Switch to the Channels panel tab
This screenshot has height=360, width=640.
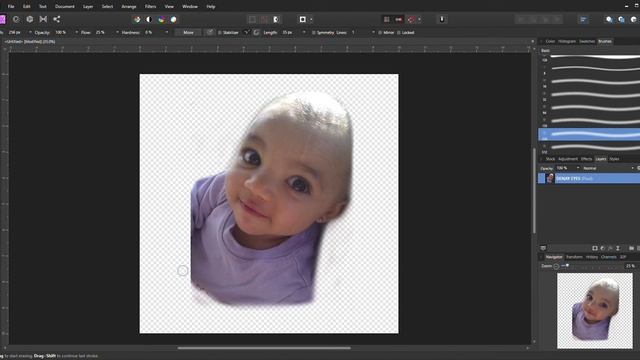click(x=609, y=257)
